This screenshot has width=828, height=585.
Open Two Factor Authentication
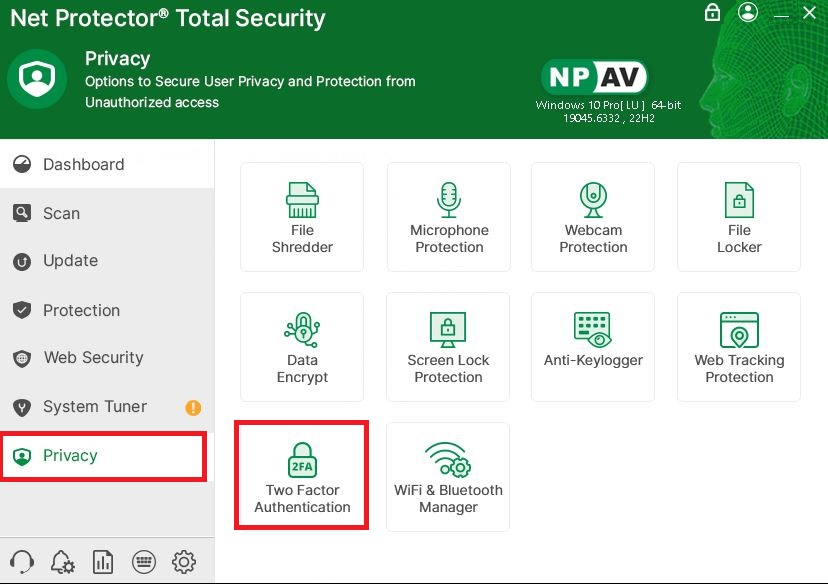click(302, 477)
